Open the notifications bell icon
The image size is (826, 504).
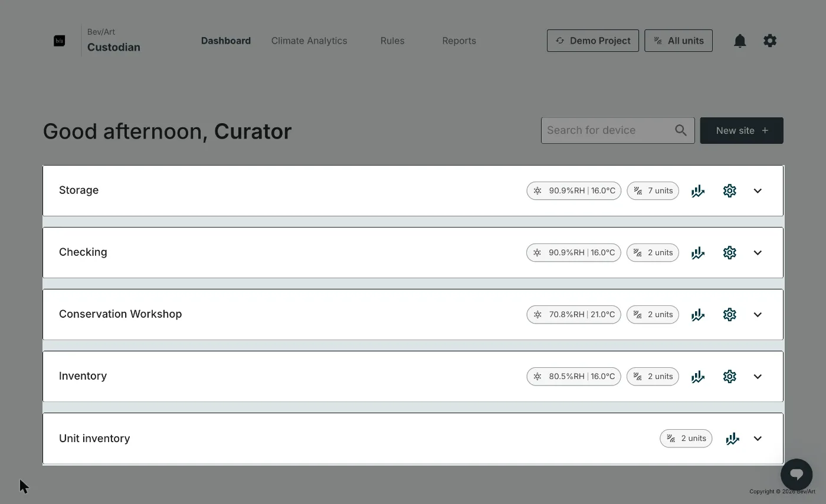click(x=740, y=41)
